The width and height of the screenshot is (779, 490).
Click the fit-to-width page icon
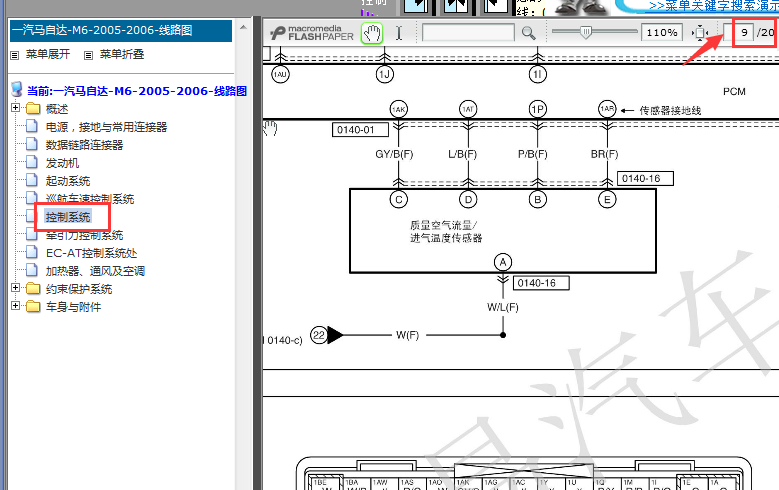point(700,33)
